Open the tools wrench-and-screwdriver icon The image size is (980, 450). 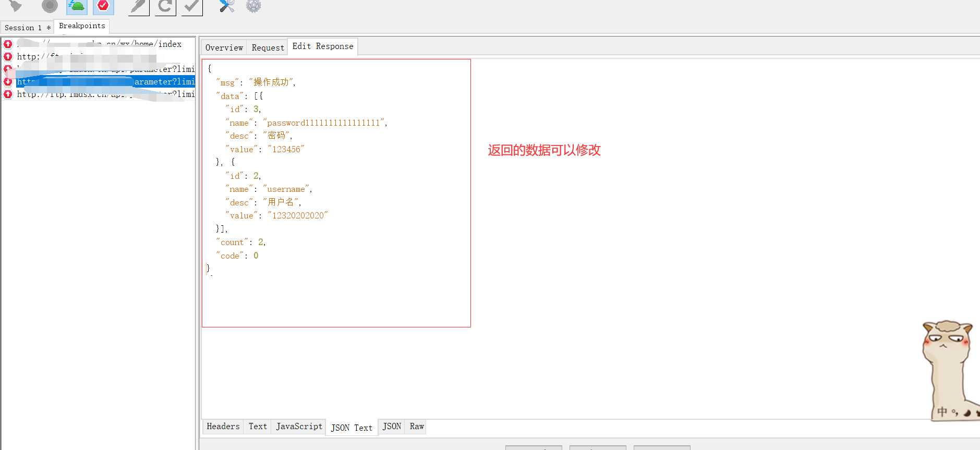click(x=227, y=6)
